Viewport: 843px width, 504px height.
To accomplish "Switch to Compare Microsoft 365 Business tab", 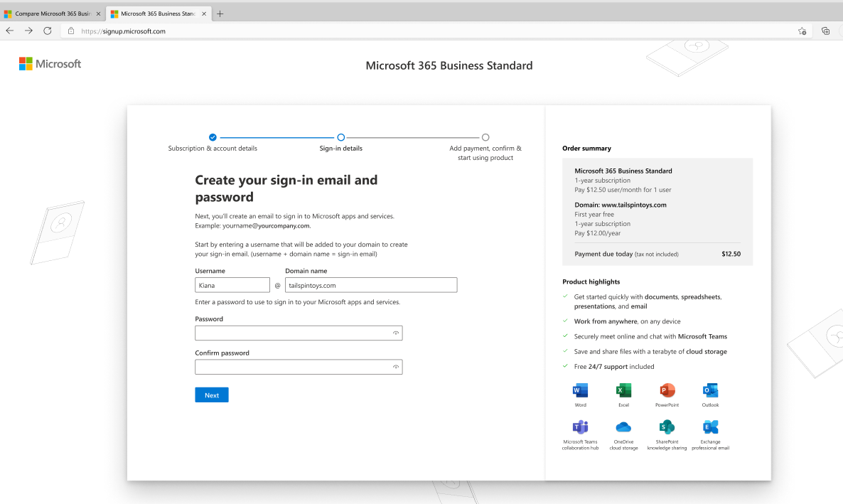I will (53, 14).
